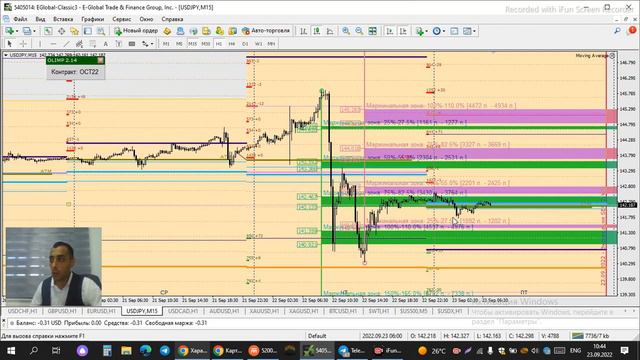Open the New Chart tool
The image size is (640, 360).
[9, 31]
